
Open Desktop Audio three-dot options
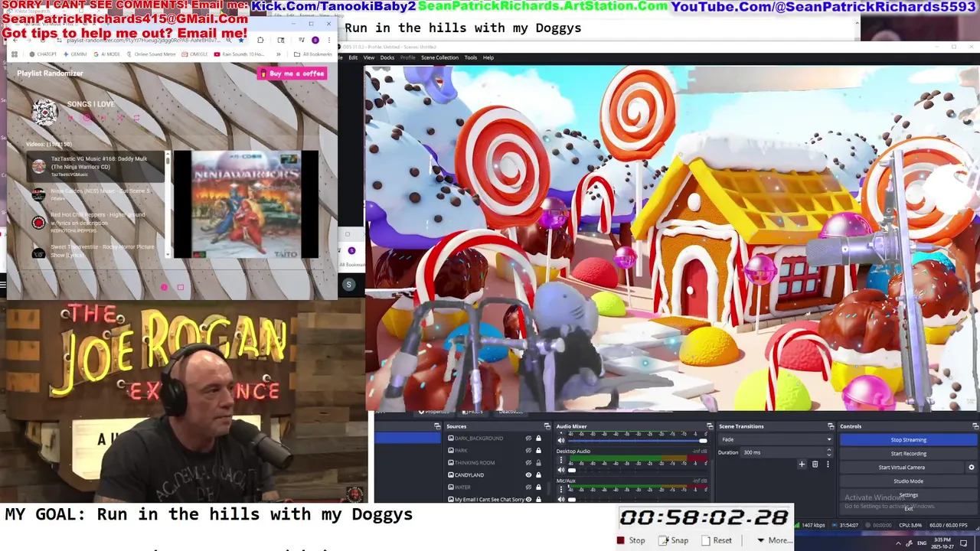tap(561, 460)
